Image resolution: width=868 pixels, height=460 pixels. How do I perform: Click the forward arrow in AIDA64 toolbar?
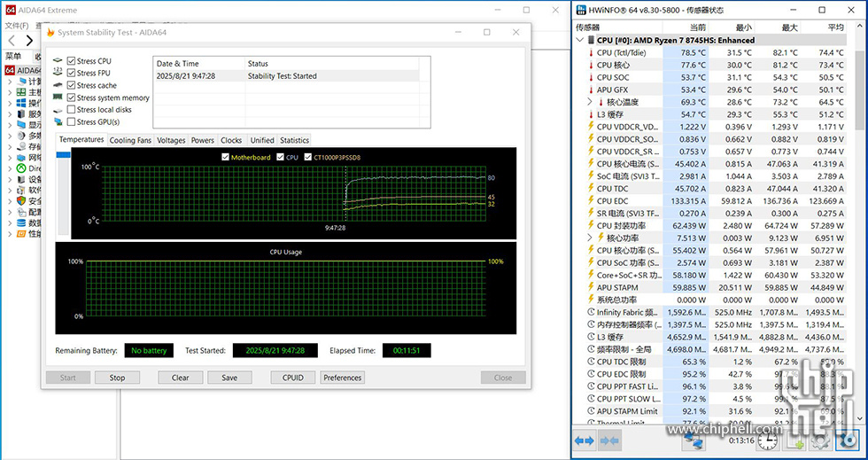29,41
